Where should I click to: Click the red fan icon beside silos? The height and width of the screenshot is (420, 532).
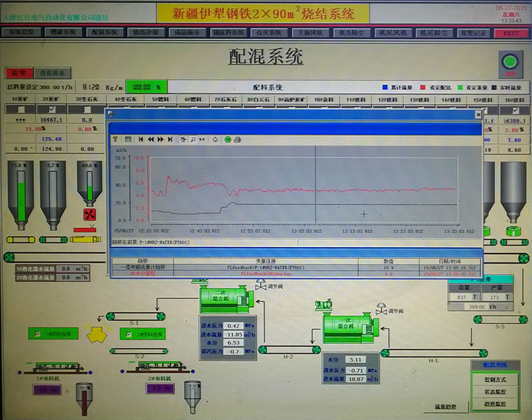click(90, 215)
